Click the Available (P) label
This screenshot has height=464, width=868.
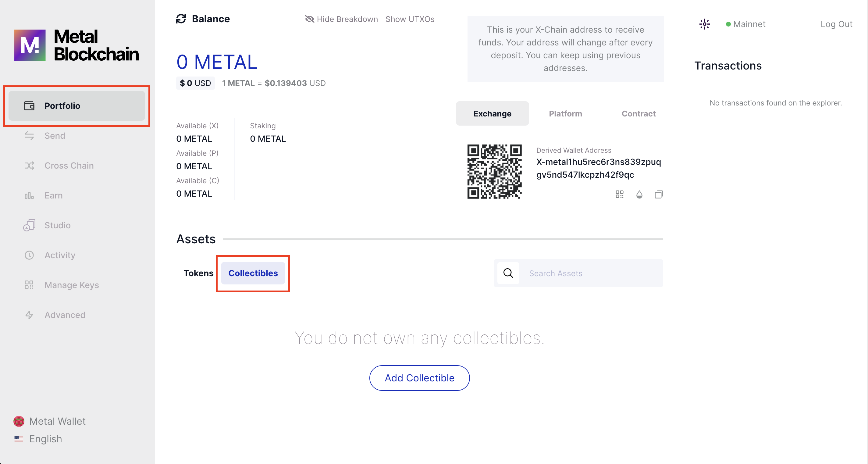click(x=197, y=153)
